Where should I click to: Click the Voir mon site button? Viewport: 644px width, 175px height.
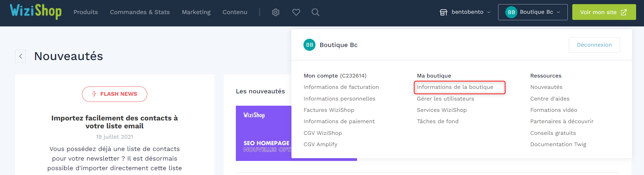click(x=604, y=12)
